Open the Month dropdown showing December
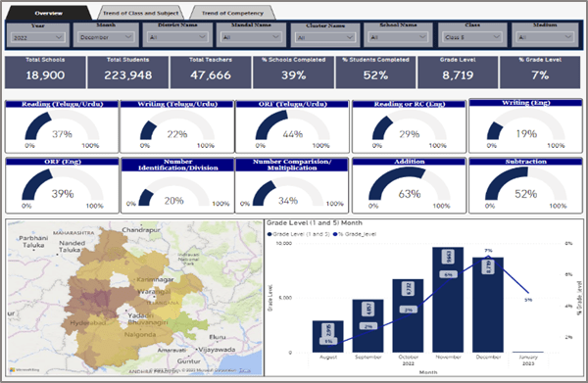 pyautogui.click(x=106, y=37)
